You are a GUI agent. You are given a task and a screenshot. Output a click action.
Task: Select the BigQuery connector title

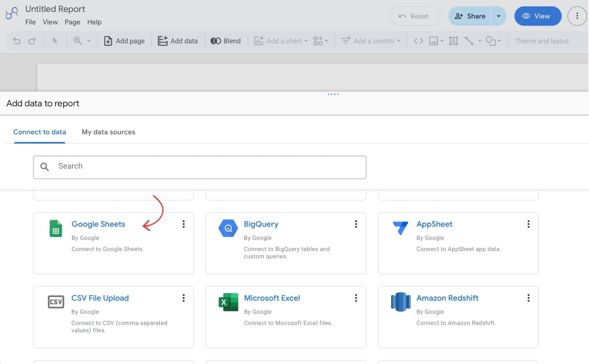pos(261,224)
